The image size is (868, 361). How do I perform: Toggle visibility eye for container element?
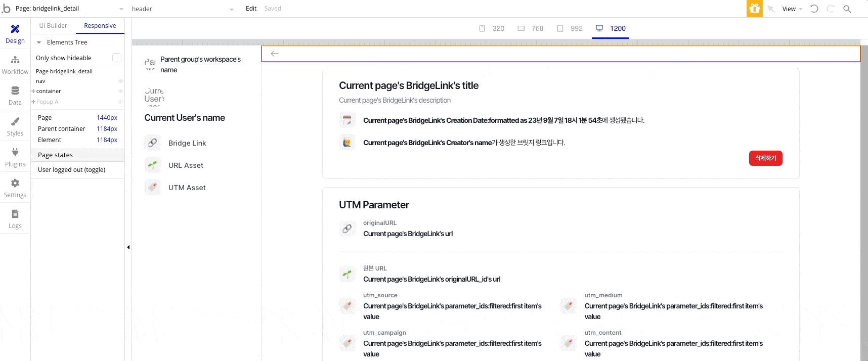click(120, 91)
